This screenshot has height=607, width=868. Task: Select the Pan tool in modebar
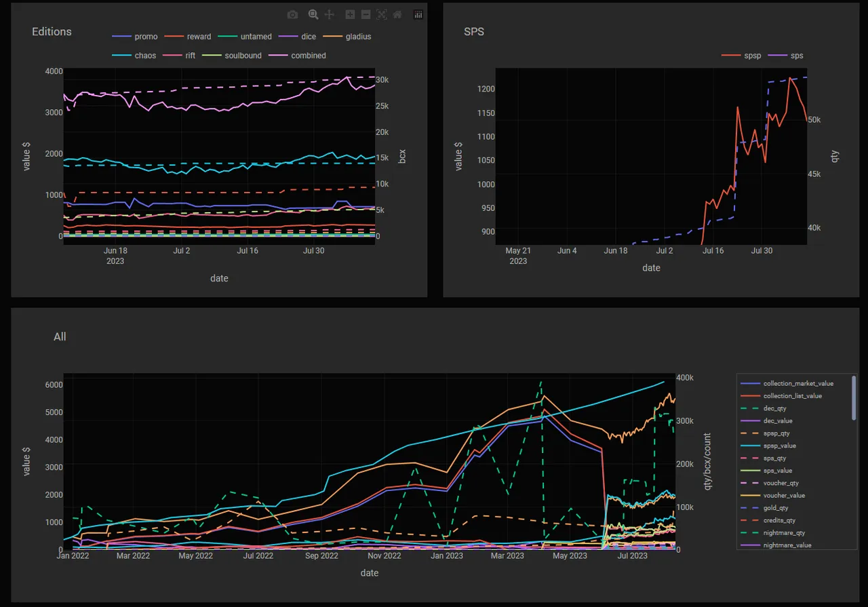(330, 14)
